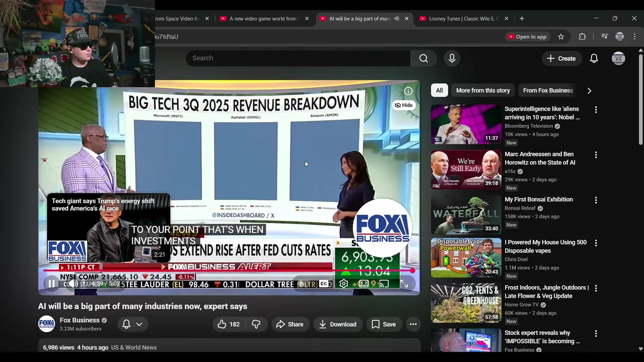Search with the magnifying glass button
The height and width of the screenshot is (362, 644).
[424, 58]
